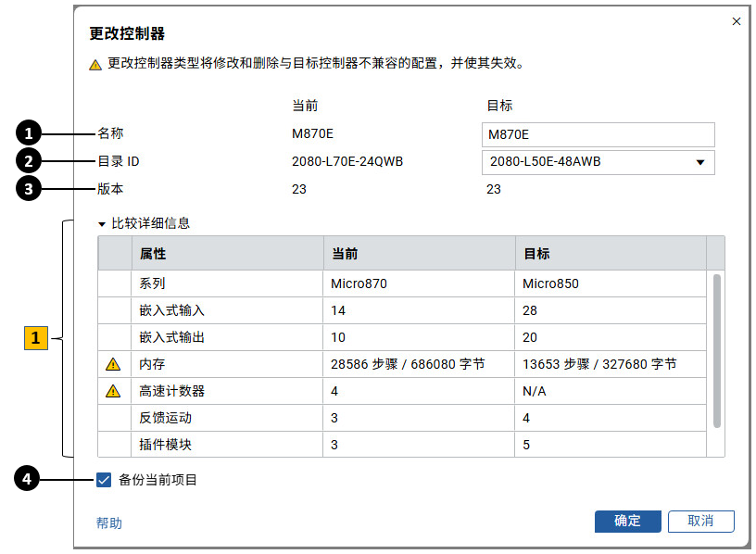Viewport: 756px width, 554px height.
Task: Click the M870E target name input field
Action: point(598,134)
